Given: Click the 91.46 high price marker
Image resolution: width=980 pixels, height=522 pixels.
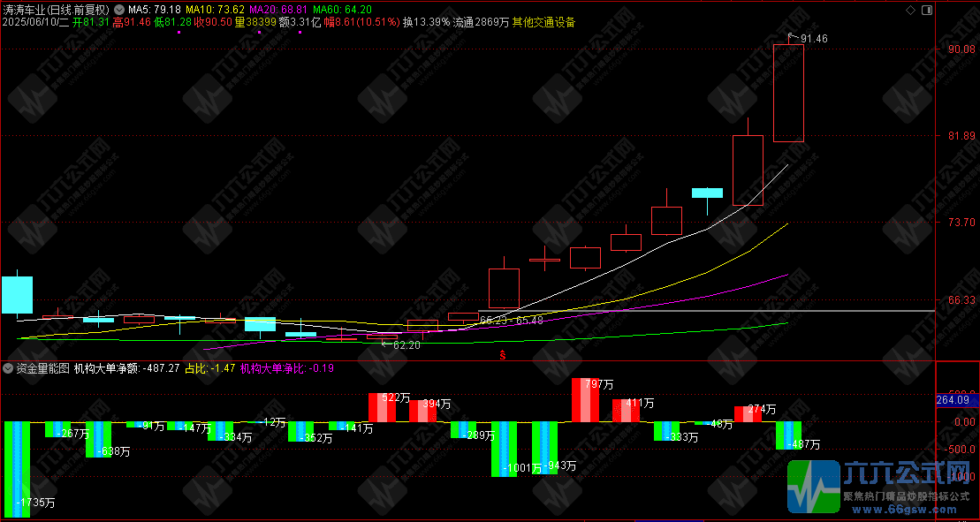Looking at the screenshot, I should coord(813,39).
